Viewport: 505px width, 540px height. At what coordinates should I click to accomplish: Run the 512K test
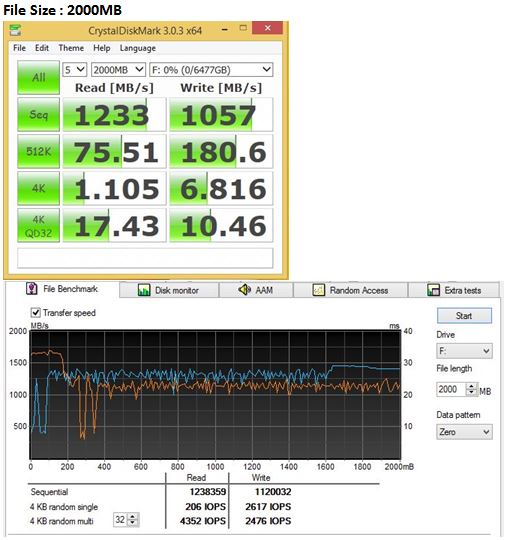coord(38,151)
